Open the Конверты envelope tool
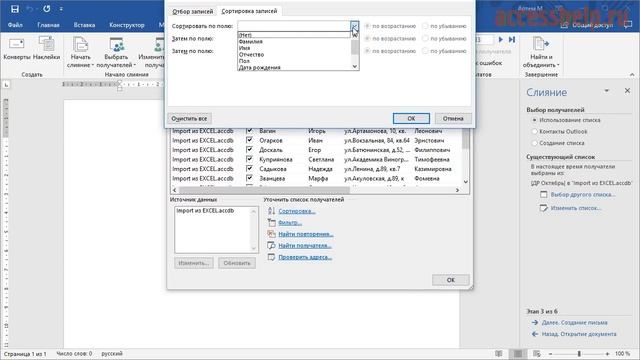640x360 pixels. tap(17, 49)
